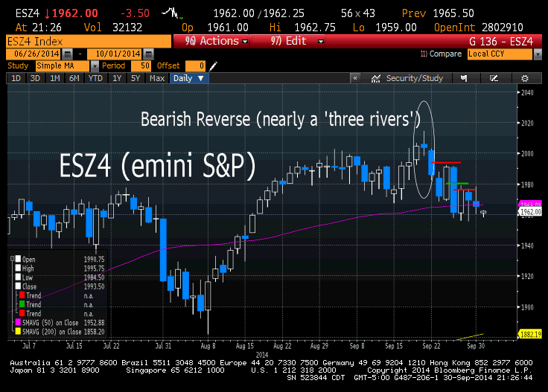Click the edit chart pencil icon in toolbar
The width and height of the screenshot is (548, 392).
(494, 78)
